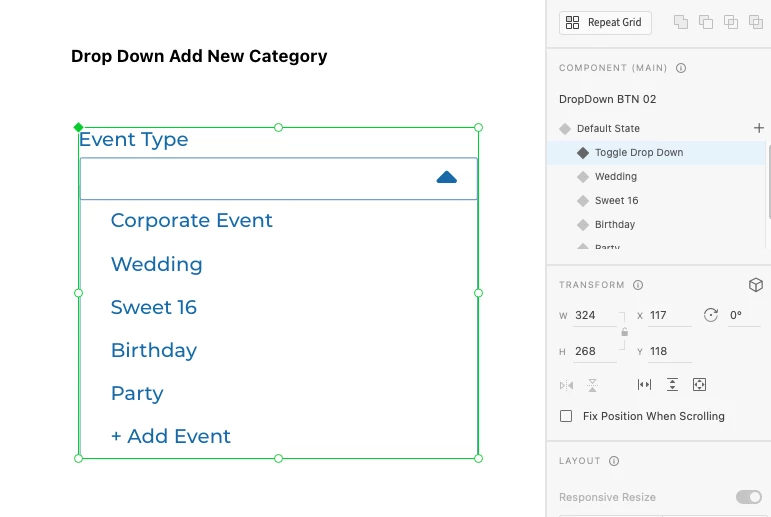Image resolution: width=771 pixels, height=517 pixels.
Task: Click the width input field
Action: pos(594,315)
